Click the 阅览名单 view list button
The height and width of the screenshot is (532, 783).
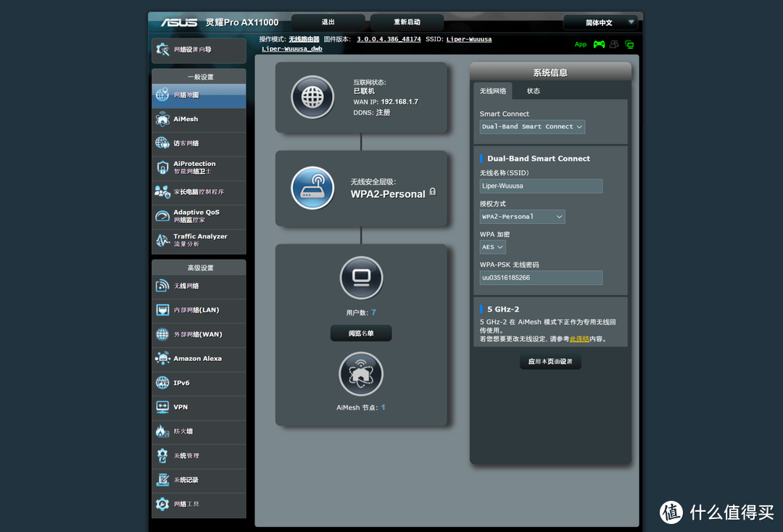(361, 333)
